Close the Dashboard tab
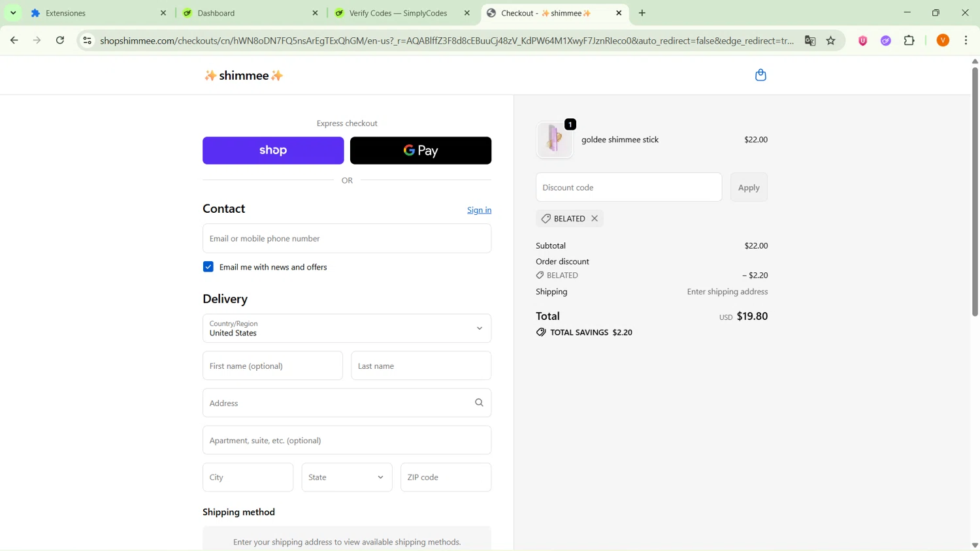Viewport: 980px width, 551px height. [x=315, y=13]
